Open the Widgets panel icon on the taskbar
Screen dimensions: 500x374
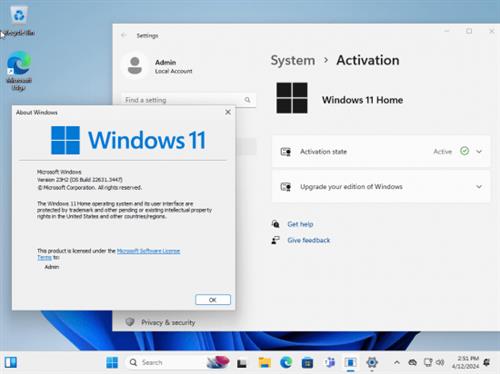[x=11, y=362]
